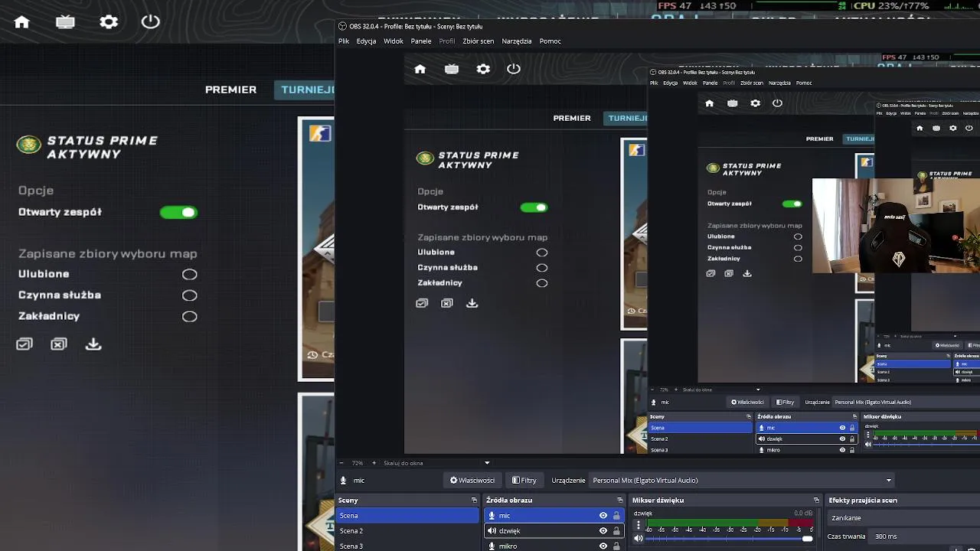Switch to PREMIER tab in the game window

coord(230,90)
